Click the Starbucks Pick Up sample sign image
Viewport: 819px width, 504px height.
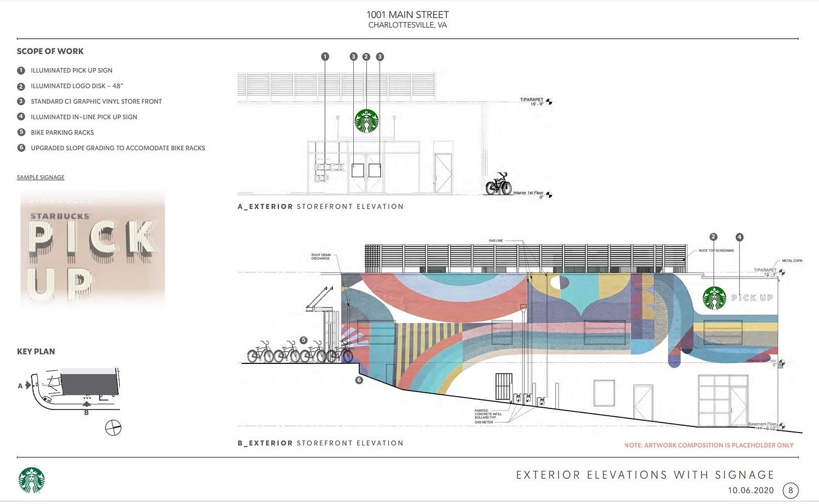click(x=93, y=250)
